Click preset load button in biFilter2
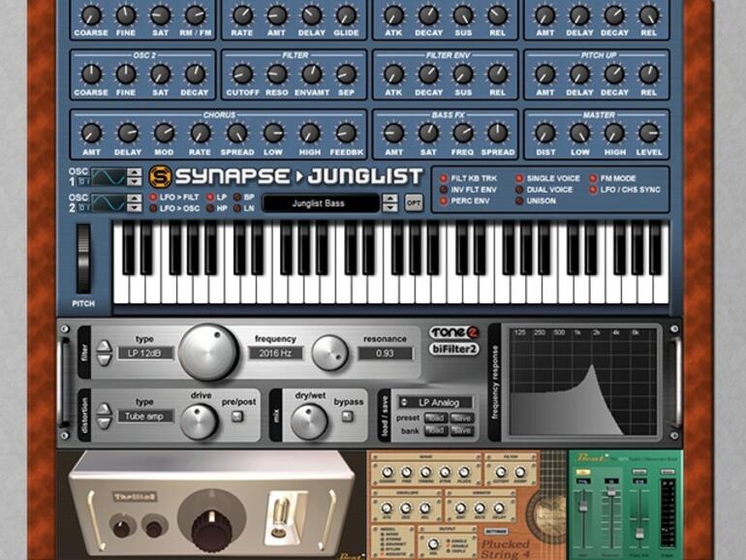This screenshot has width=746, height=560. (435, 419)
